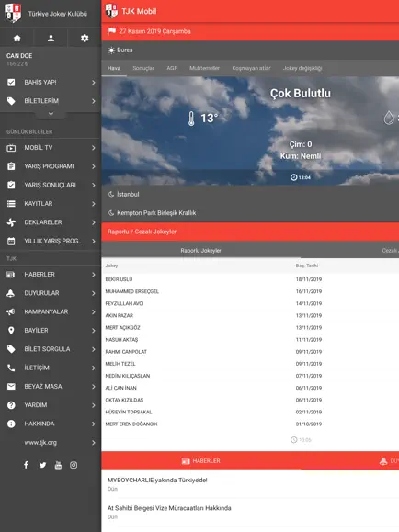Screen dimensions: 399x532
Task: Switch to the AGF tab
Action: (172, 68)
